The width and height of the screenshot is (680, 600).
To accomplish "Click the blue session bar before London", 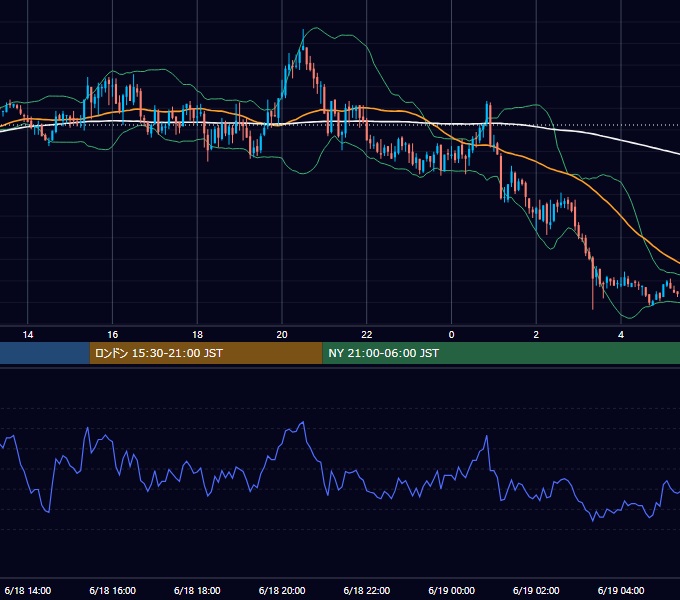I will click(x=45, y=353).
